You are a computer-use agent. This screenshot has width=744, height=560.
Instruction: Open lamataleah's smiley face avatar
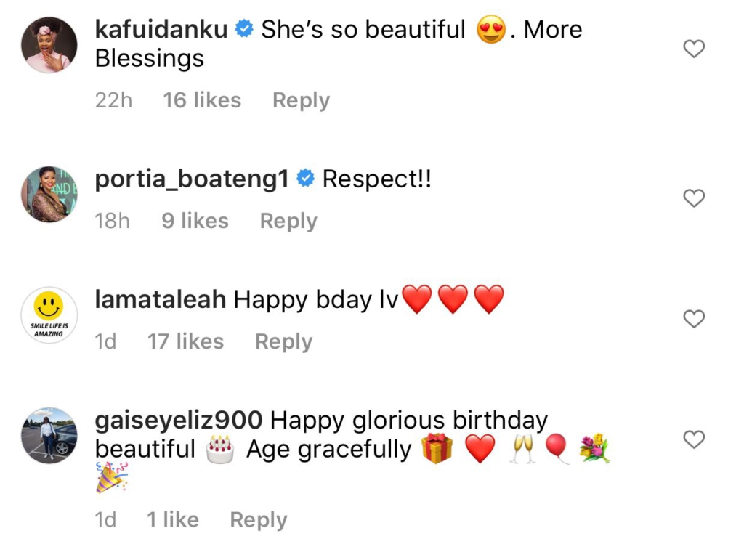coord(49,315)
